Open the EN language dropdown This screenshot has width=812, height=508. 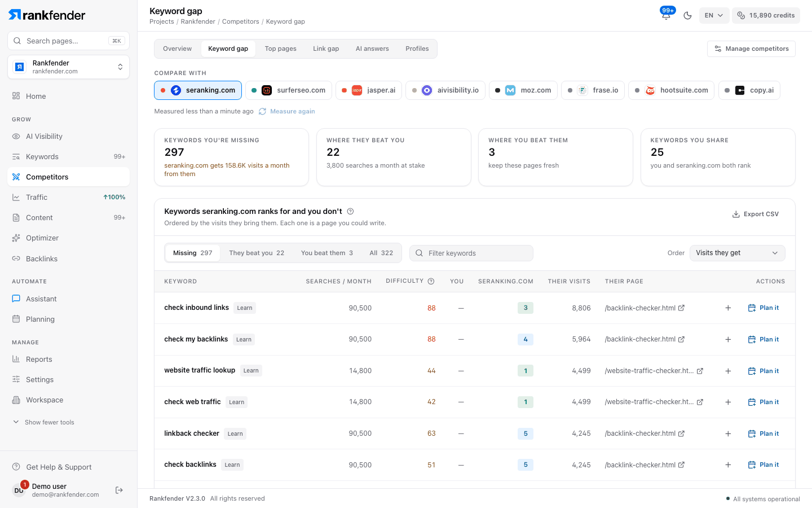[714, 15]
